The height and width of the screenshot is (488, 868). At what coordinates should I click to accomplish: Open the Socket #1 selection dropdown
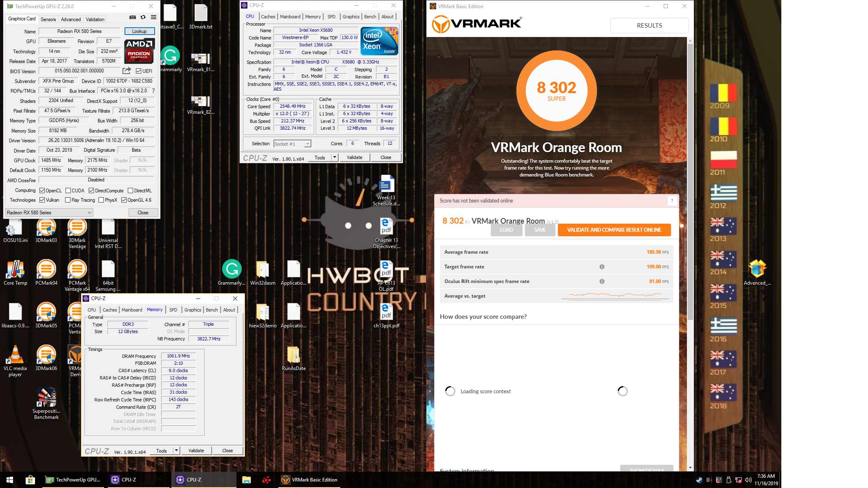point(292,144)
